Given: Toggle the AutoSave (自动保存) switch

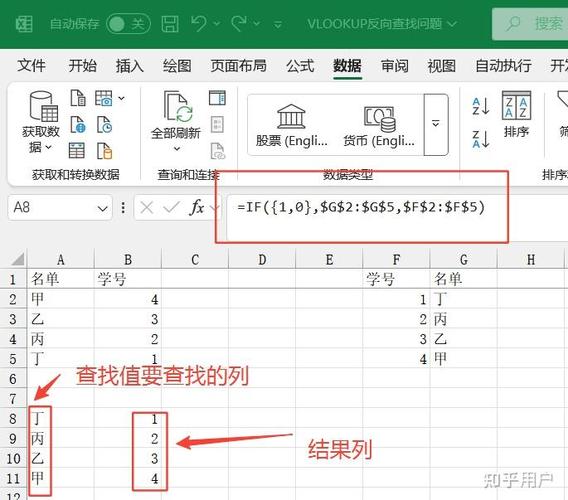Looking at the screenshot, I should coord(128,24).
